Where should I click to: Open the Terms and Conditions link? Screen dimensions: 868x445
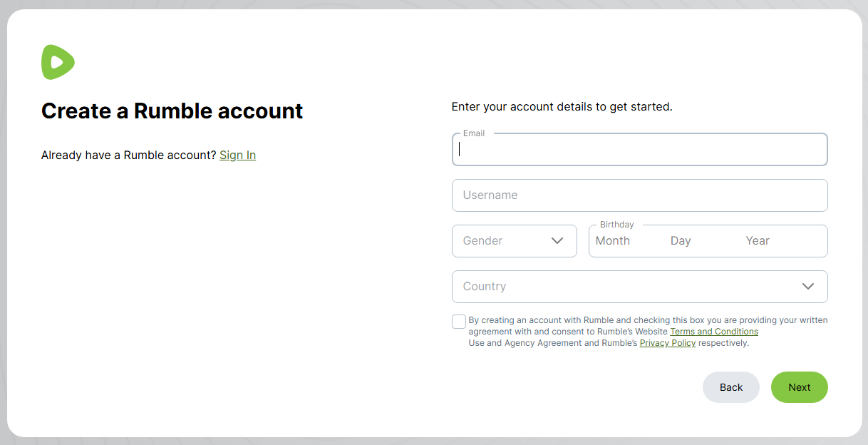[713, 332]
